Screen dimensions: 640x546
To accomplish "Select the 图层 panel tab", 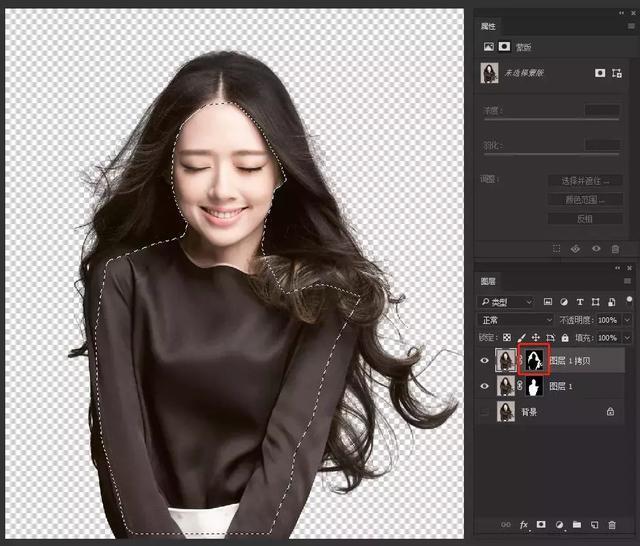I will pyautogui.click(x=488, y=282).
